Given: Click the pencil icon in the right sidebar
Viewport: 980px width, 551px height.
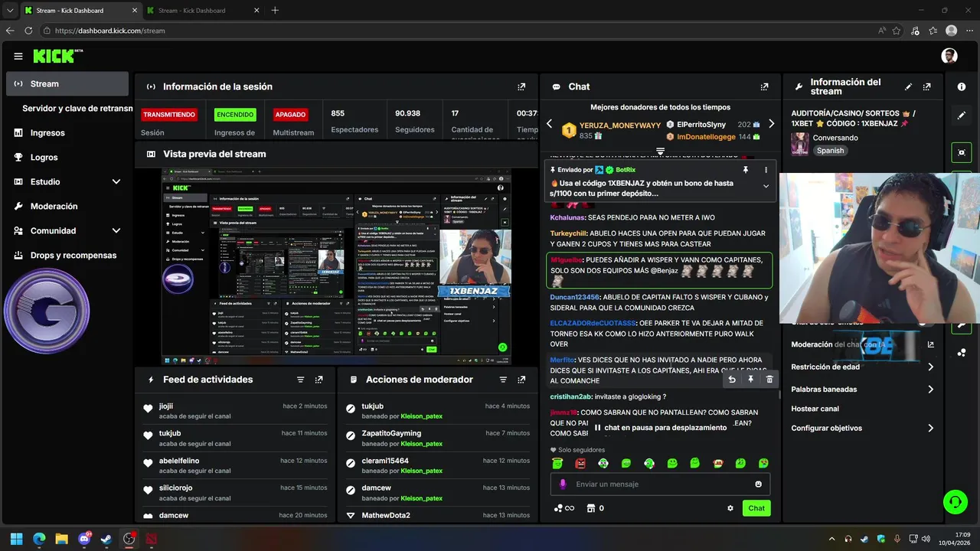Looking at the screenshot, I should tap(962, 116).
